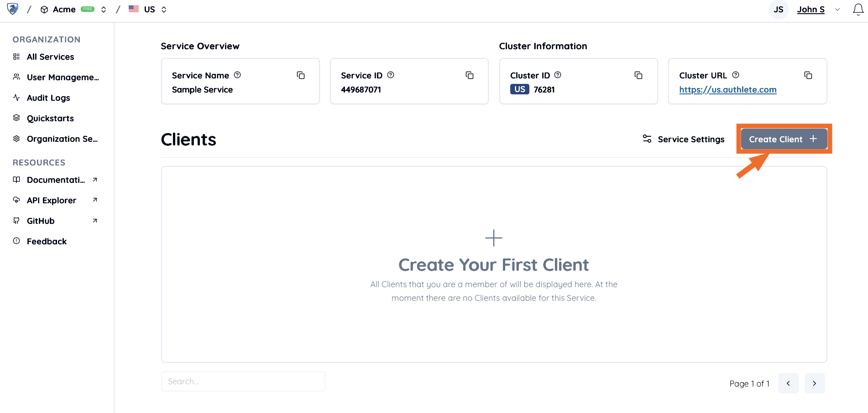Click the Audit Logs activity icon
Viewport: 868px width, 413px height.
[16, 98]
